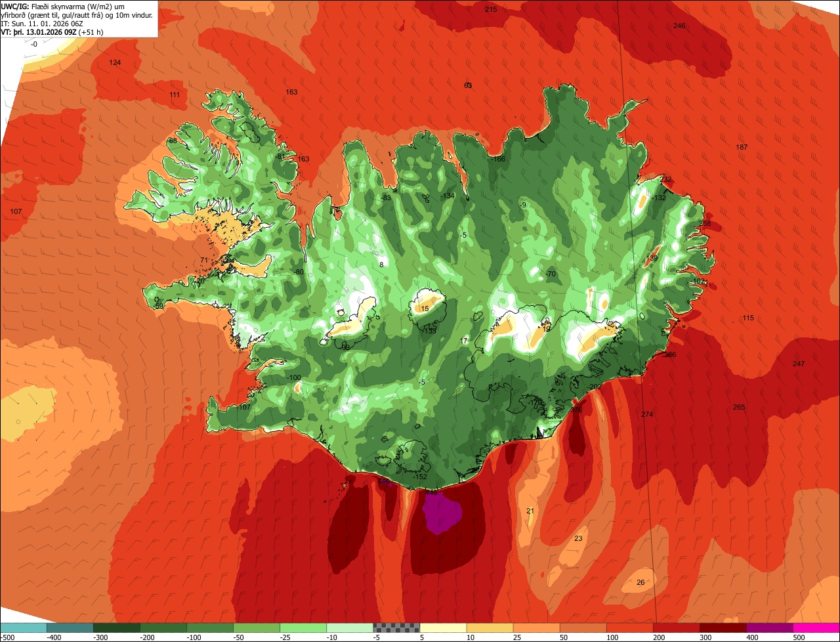Click the legend swatch between 100 and 200
Image resolution: width=840 pixels, height=642 pixels.
click(629, 628)
